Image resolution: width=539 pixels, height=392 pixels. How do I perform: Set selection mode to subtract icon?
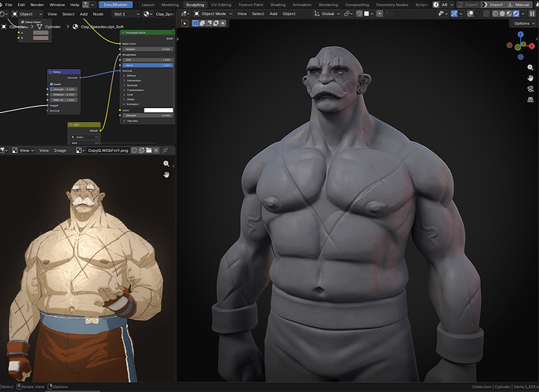point(209,24)
